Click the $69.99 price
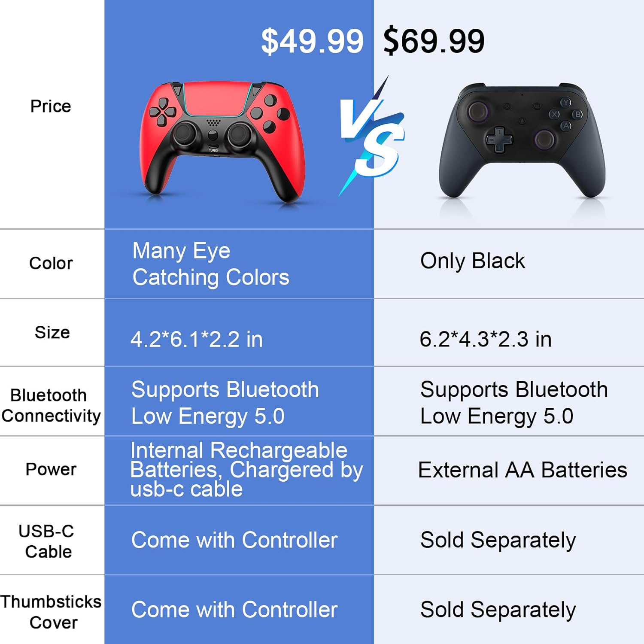Image resolution: width=644 pixels, height=644 pixels. tap(434, 41)
